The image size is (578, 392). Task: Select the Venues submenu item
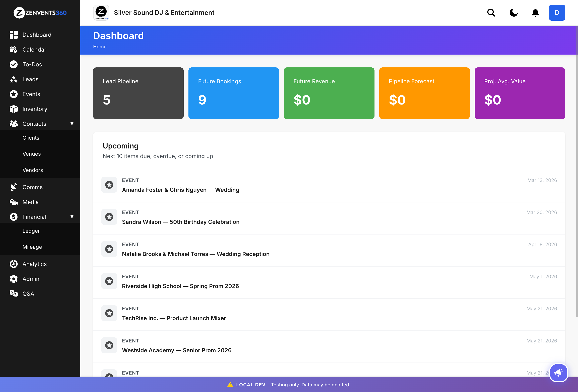[32, 154]
